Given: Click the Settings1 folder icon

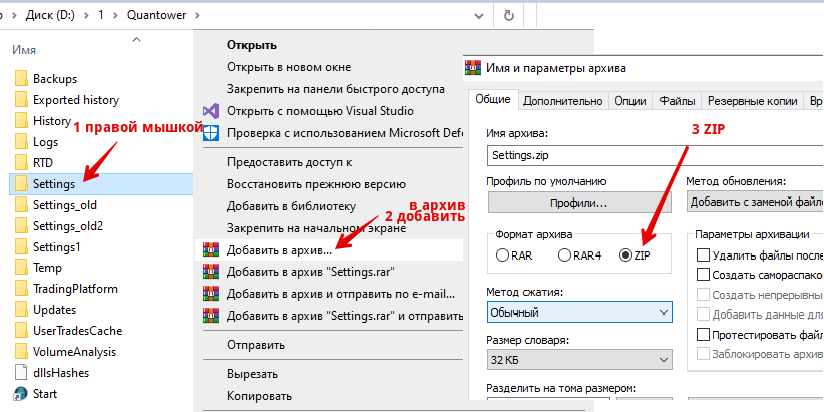Looking at the screenshot, I should pos(21,247).
